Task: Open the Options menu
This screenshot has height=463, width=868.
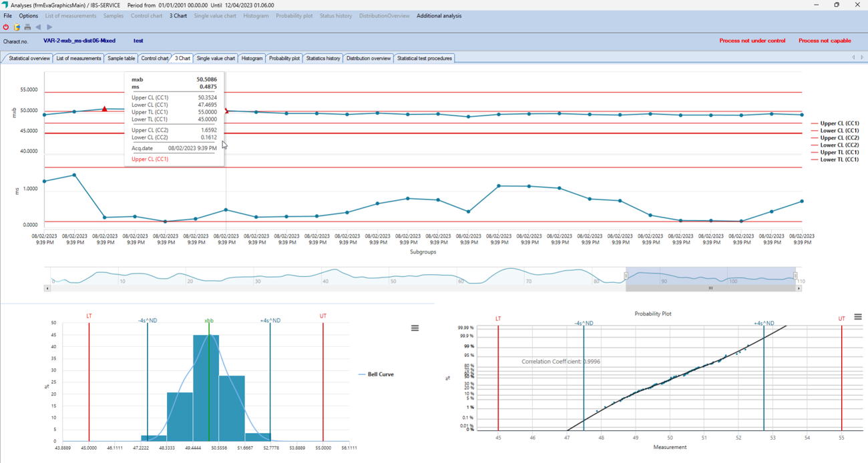Action: click(x=28, y=16)
